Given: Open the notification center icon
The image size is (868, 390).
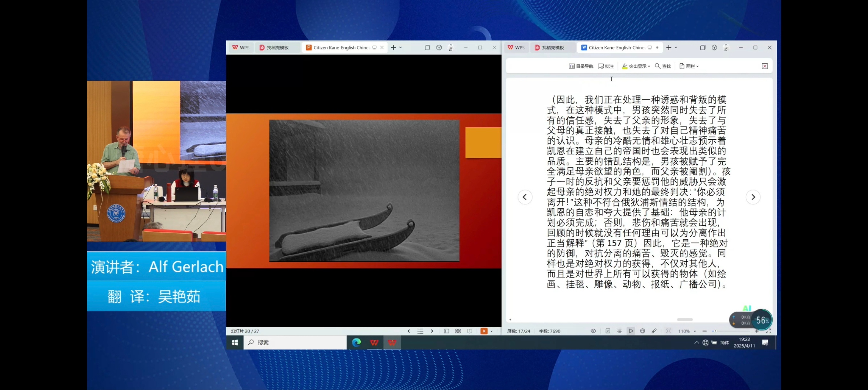Looking at the screenshot, I should point(765,343).
